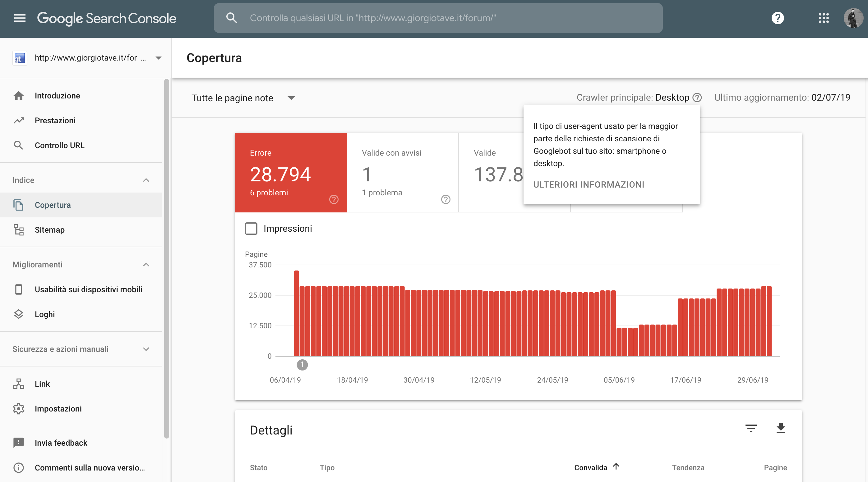Click the Invia feedback icon
Viewport: 868px width, 482px height.
pyautogui.click(x=19, y=443)
